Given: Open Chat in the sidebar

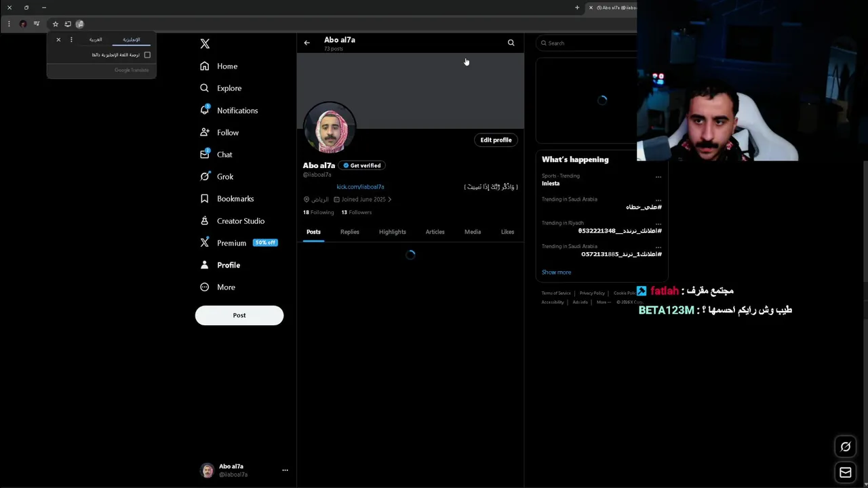Looking at the screenshot, I should tap(216, 155).
